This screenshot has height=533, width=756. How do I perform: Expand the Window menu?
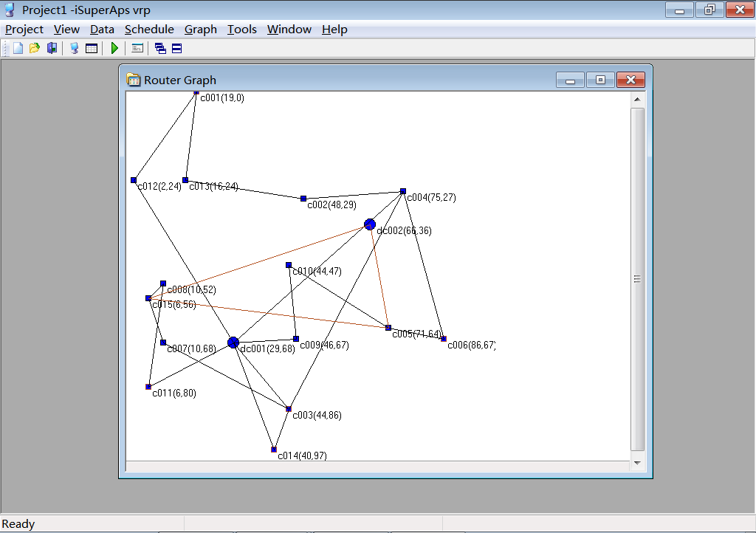pyautogui.click(x=289, y=30)
